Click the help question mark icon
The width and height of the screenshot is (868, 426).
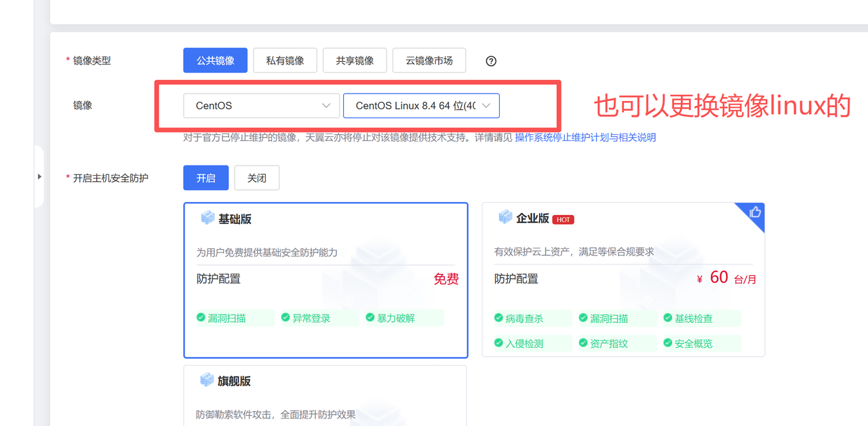pos(492,61)
